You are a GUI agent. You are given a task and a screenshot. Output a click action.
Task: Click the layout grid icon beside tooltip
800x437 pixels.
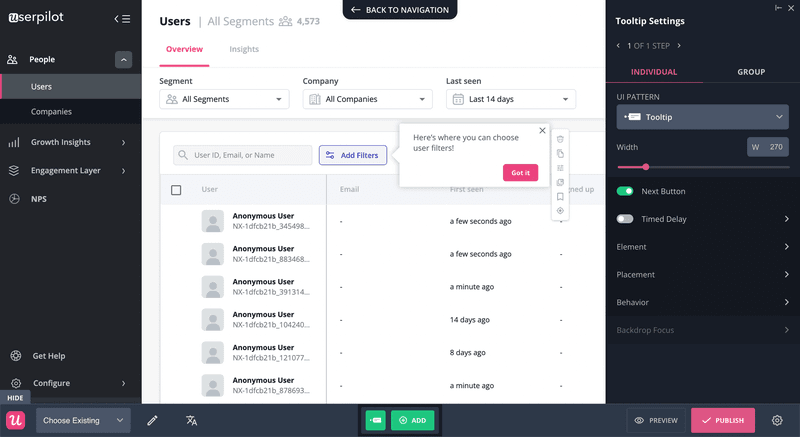(560, 168)
